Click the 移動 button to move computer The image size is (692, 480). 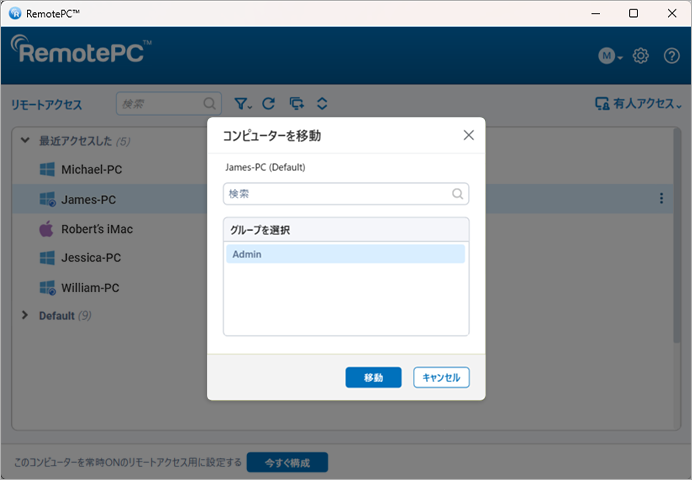pos(373,377)
